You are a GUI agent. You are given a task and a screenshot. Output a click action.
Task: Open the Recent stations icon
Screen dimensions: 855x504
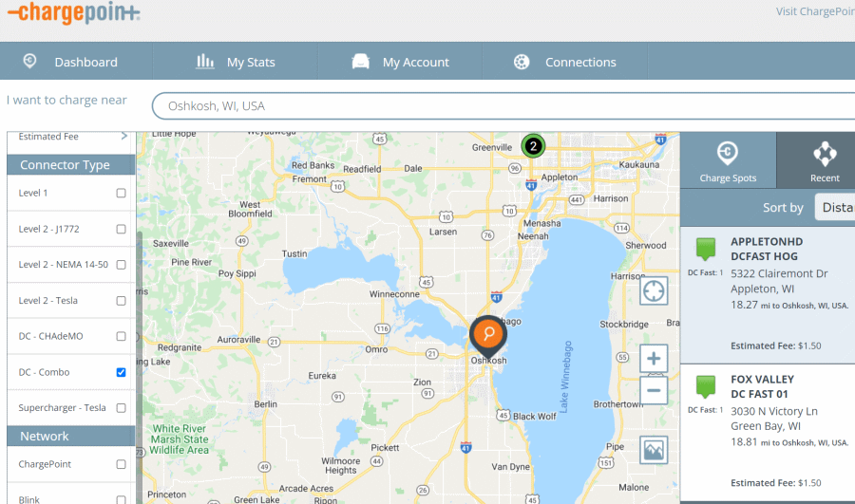[825, 154]
